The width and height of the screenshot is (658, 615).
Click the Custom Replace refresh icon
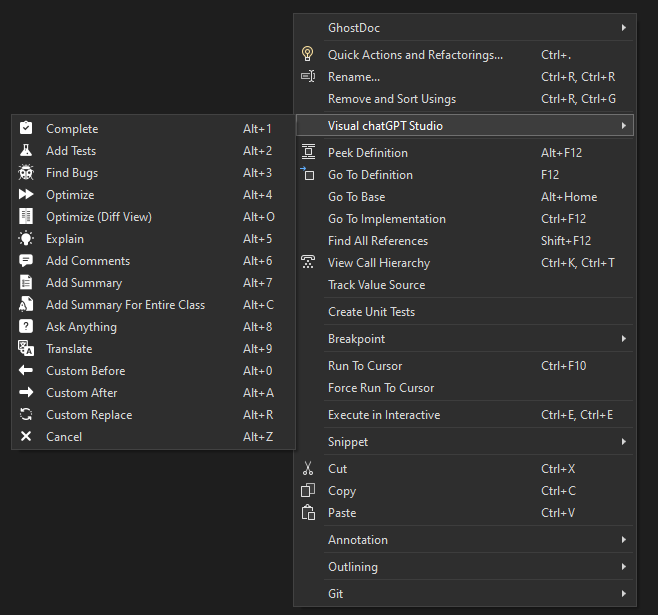(26, 414)
